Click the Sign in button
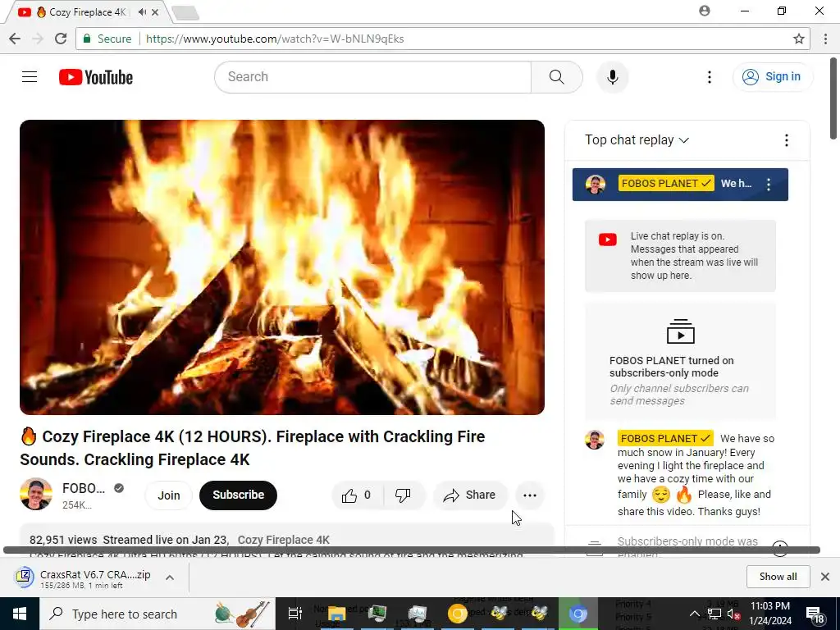840x630 pixels. pyautogui.click(x=772, y=77)
